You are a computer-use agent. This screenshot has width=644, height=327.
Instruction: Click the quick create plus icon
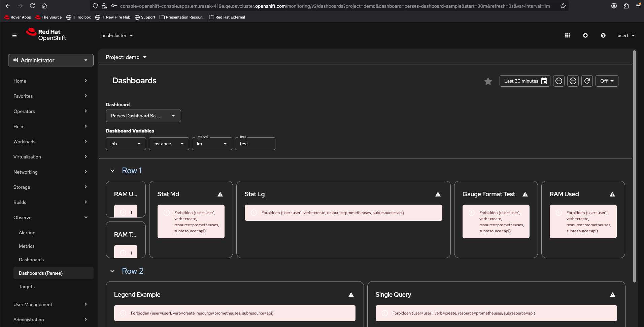point(585,35)
